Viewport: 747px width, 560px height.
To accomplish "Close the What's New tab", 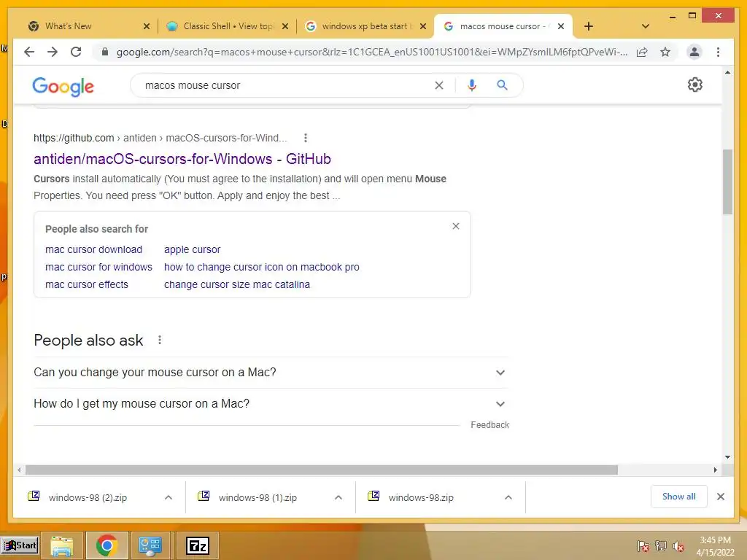I will [x=147, y=26].
